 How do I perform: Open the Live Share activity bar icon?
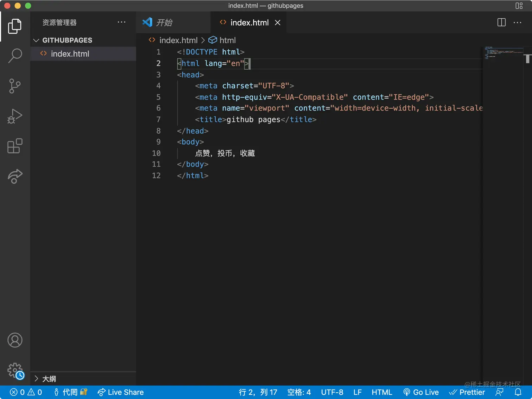tap(15, 176)
